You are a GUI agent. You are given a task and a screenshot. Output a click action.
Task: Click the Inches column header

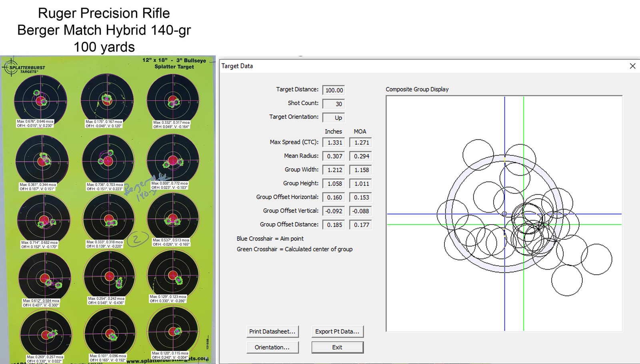[333, 131]
